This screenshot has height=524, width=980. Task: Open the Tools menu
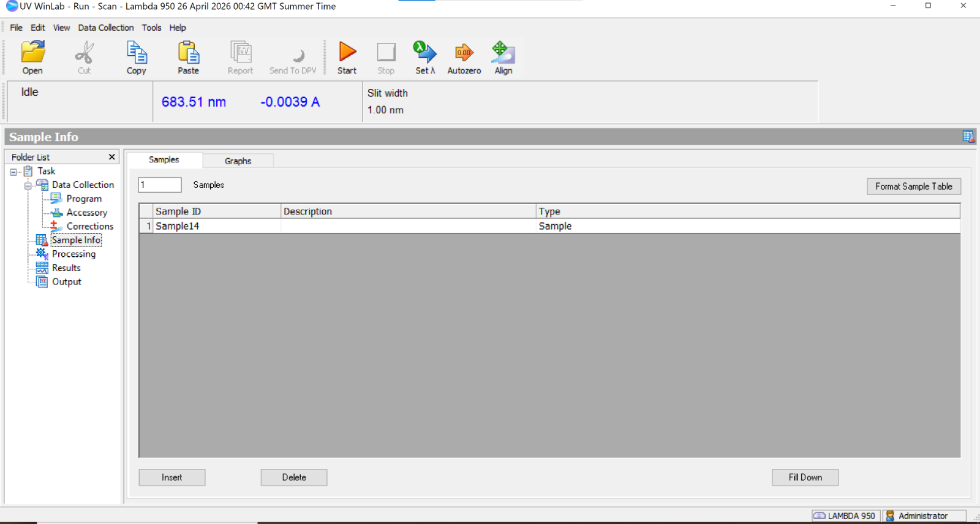(151, 28)
